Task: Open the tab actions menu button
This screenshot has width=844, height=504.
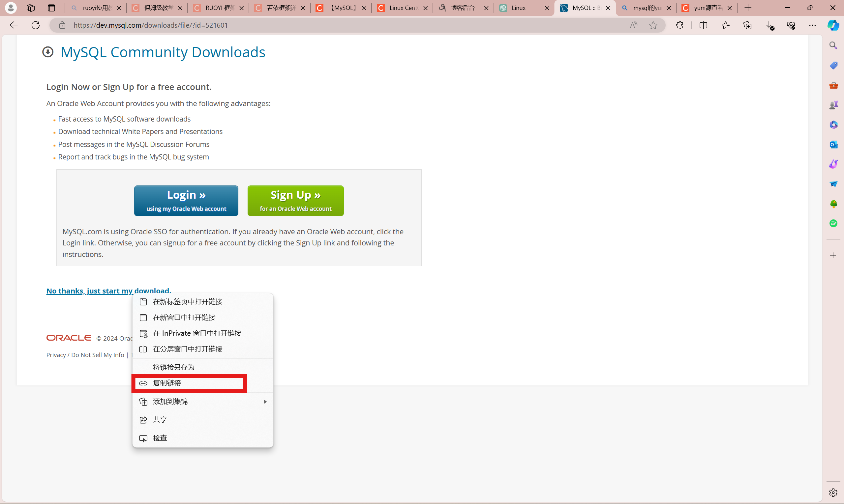Action: (x=51, y=8)
